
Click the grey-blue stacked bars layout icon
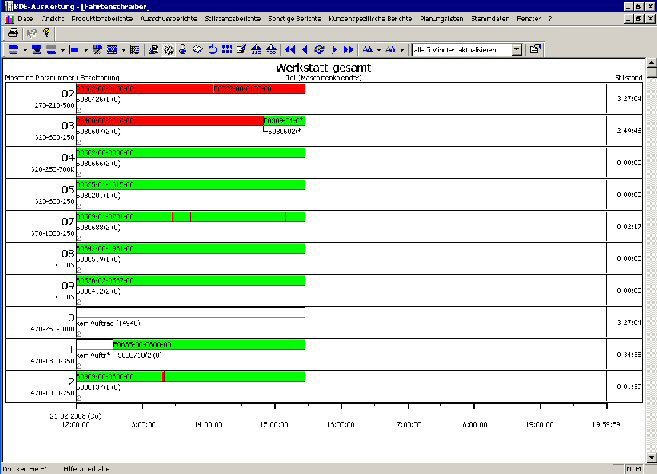[x=51, y=50]
